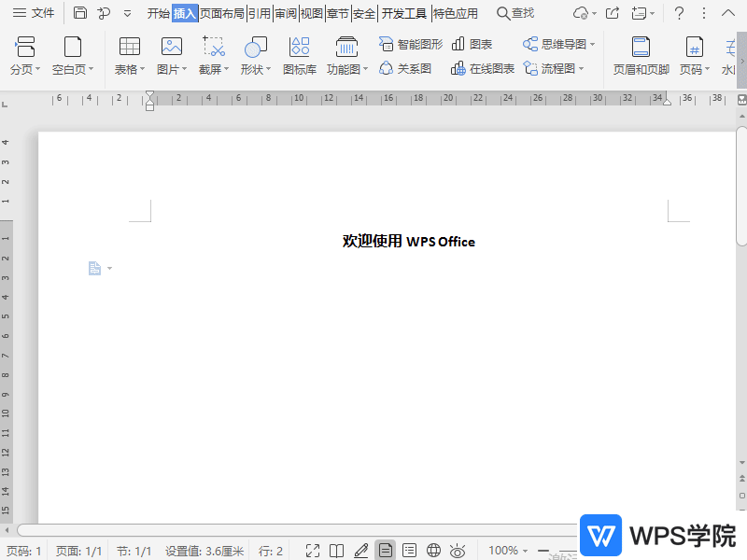Screen dimensions: 747x560
Task: Click the 关系图 relationship diagram icon
Action: (405, 67)
